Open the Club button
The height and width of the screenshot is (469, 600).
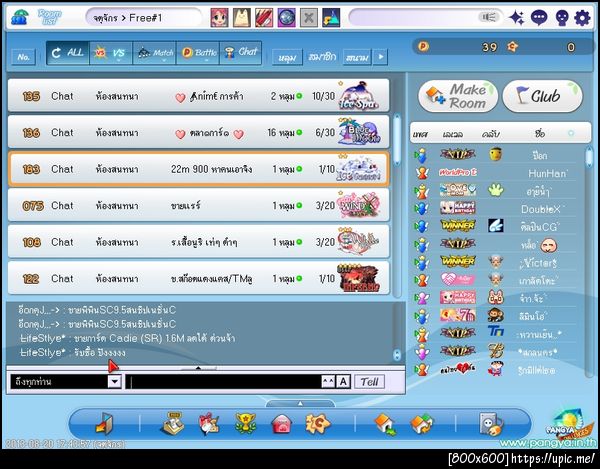543,96
